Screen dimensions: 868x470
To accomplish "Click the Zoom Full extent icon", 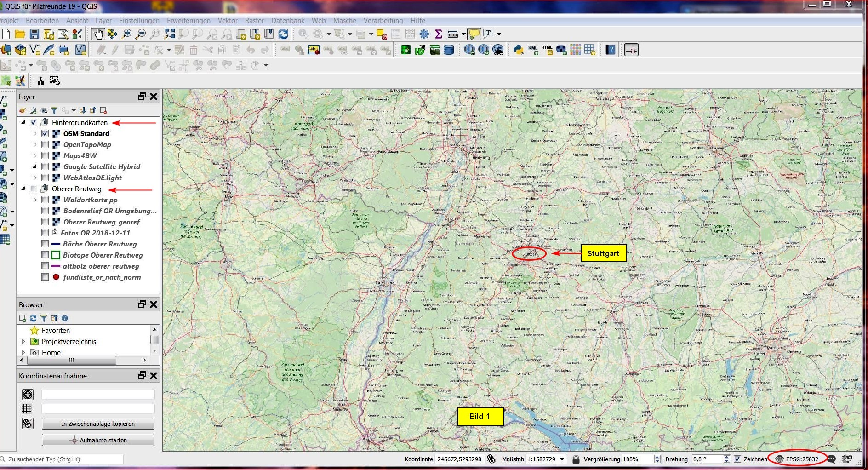I will point(170,34).
